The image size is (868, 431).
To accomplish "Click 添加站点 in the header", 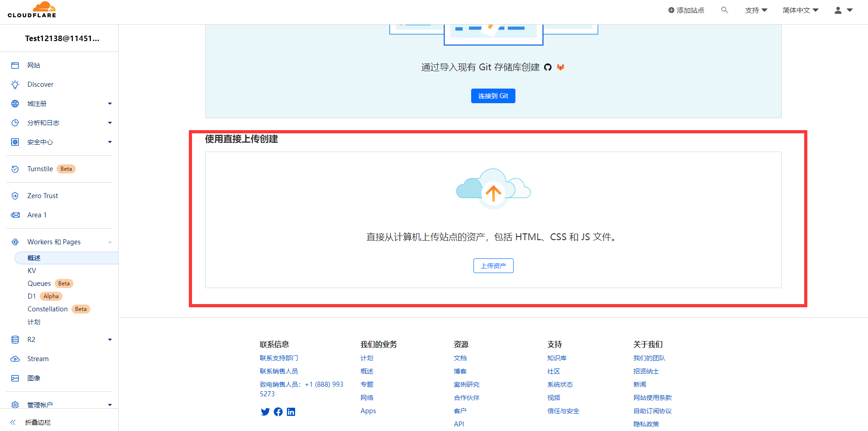I will [x=686, y=10].
